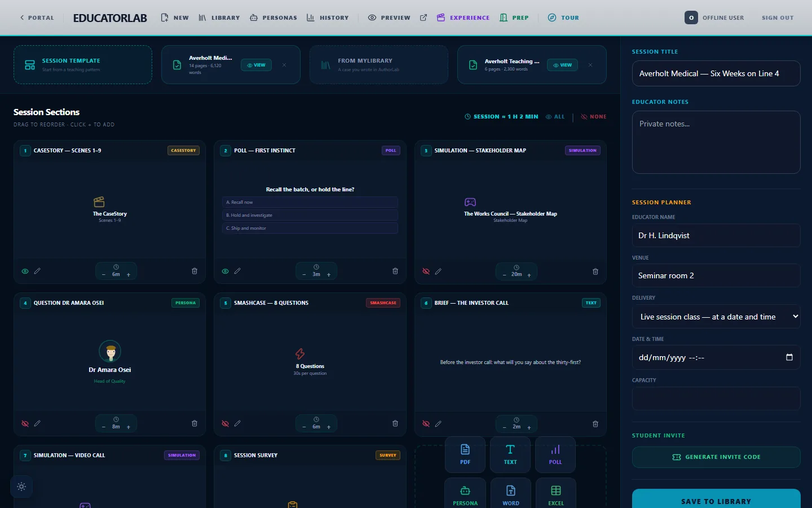This screenshot has width=812, height=508.
Task: Hide the CaseStory Scenes 1–9 section via eye icon
Action: 25,271
